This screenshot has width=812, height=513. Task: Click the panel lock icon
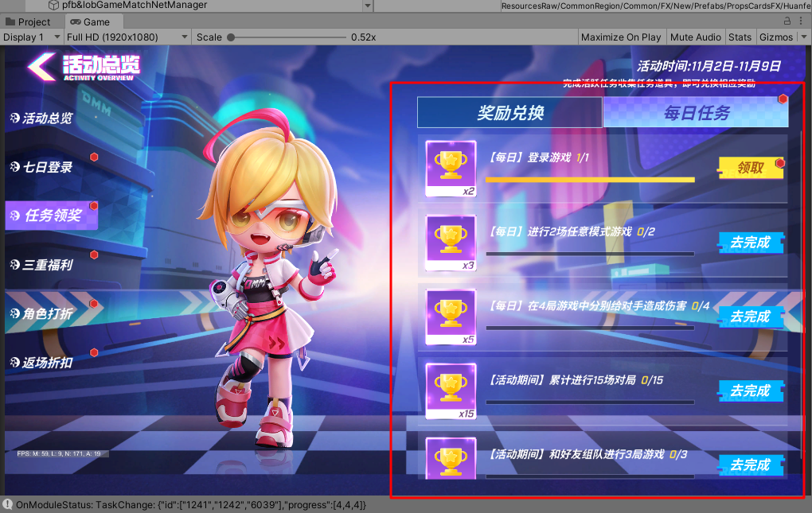[x=787, y=21]
